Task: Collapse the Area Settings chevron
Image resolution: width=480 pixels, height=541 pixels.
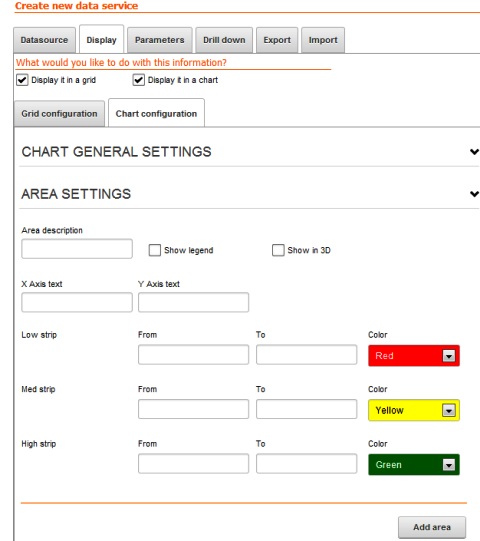Action: coord(474,194)
